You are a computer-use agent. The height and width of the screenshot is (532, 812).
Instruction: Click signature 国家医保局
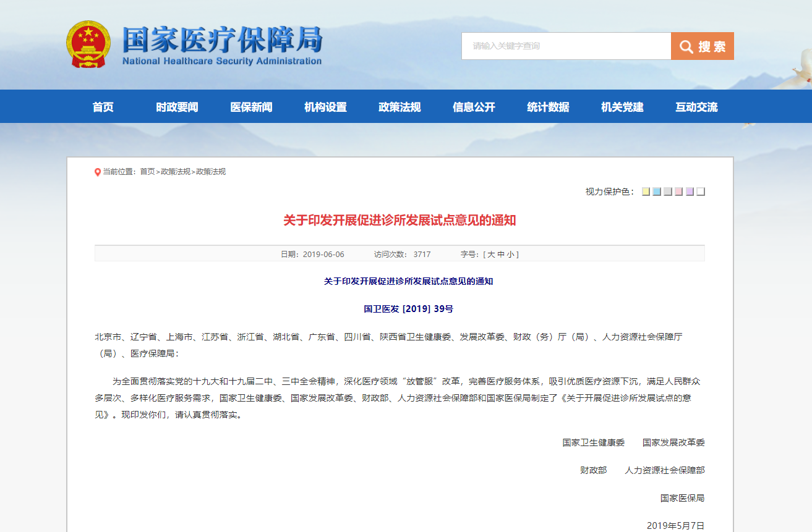tap(683, 499)
